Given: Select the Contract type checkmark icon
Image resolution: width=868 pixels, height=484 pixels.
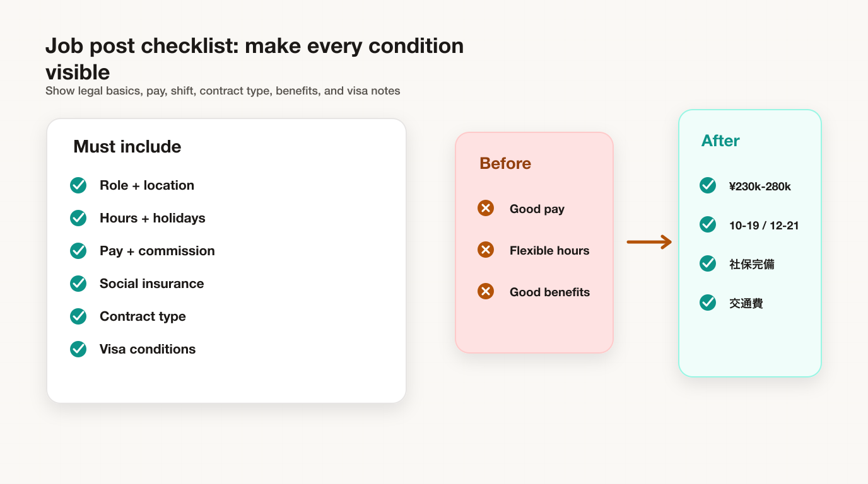Looking at the screenshot, I should point(78,316).
